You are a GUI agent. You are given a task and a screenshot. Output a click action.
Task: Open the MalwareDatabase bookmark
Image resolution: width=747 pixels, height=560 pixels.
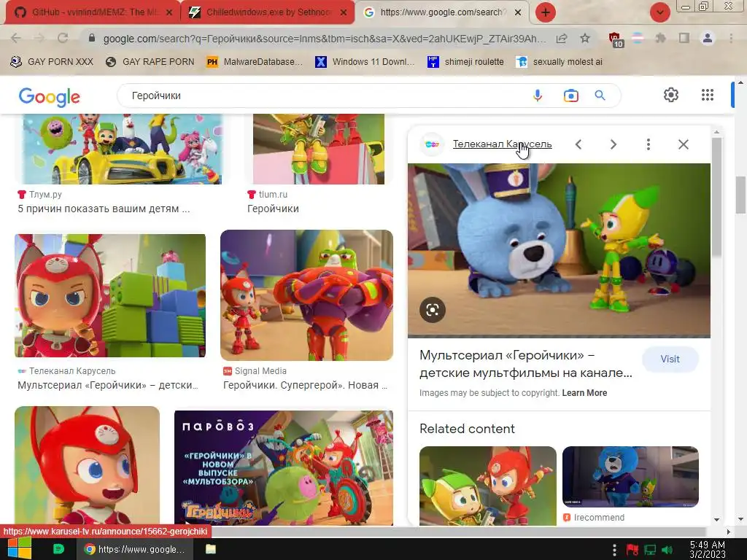point(255,62)
